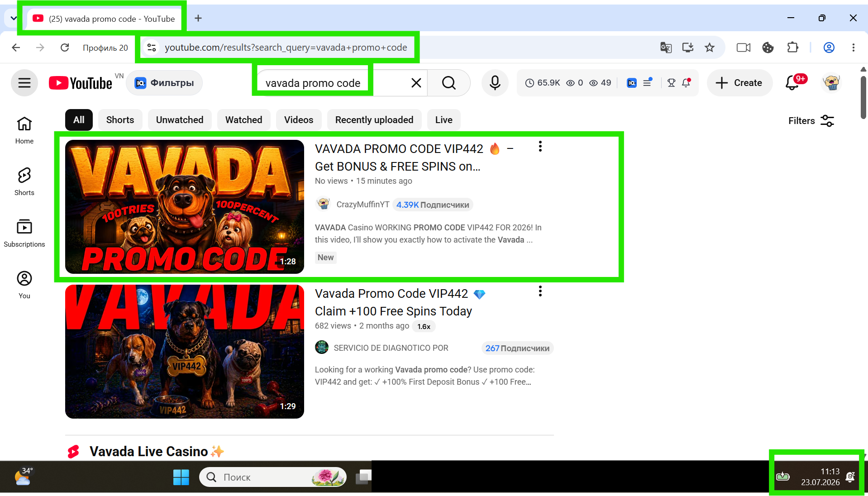
Task: Open the account avatar menu
Action: tap(832, 83)
